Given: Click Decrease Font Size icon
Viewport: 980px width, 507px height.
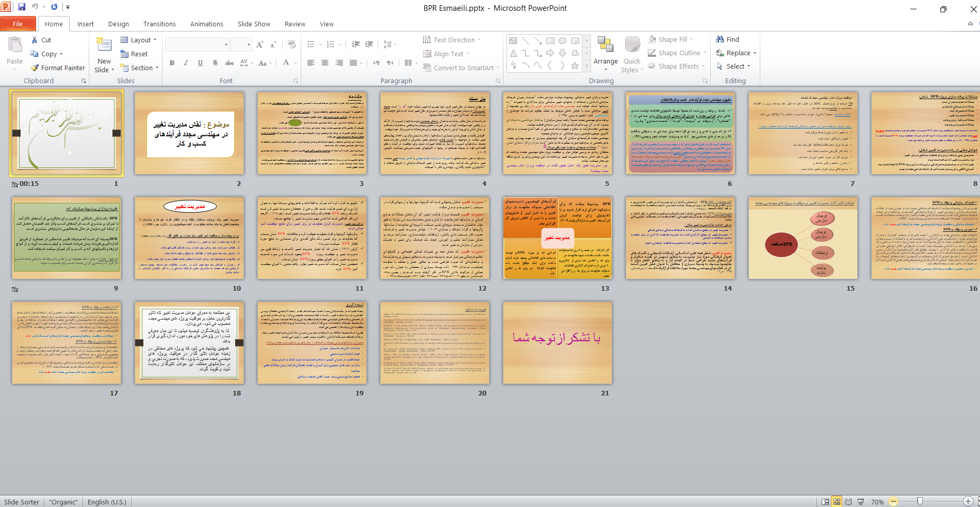Looking at the screenshot, I should 273,45.
